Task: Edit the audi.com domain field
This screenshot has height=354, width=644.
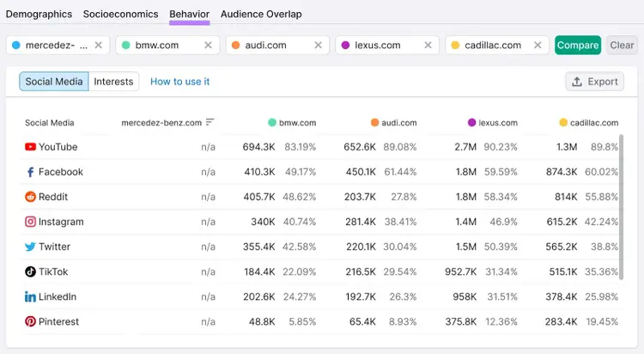Action: click(277, 46)
